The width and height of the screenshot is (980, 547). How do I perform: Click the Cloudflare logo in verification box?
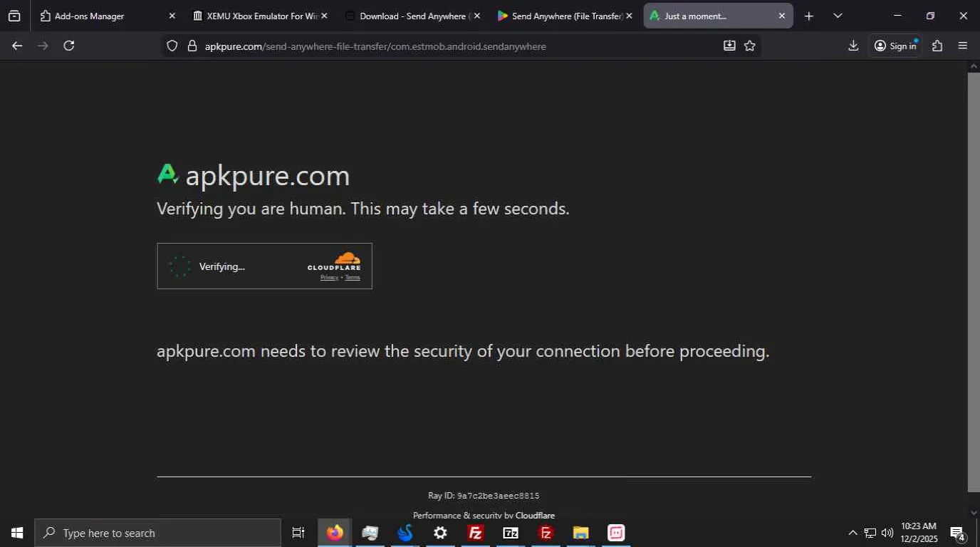click(334, 261)
